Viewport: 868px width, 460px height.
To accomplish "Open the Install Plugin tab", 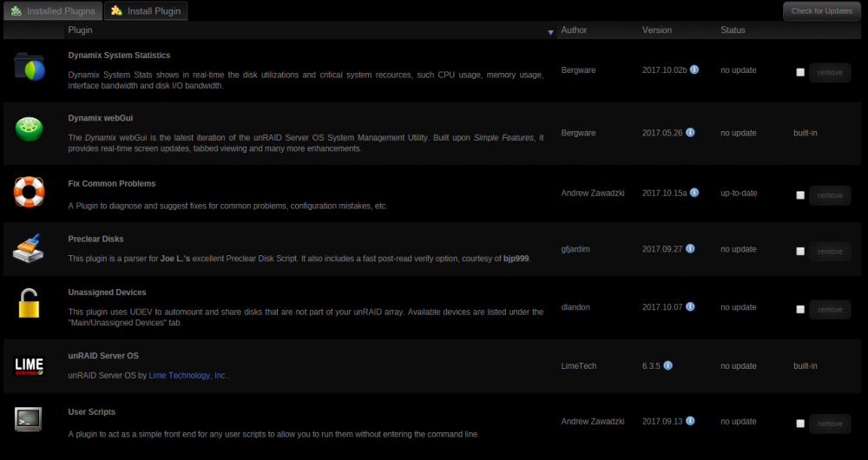I will 146,11.
